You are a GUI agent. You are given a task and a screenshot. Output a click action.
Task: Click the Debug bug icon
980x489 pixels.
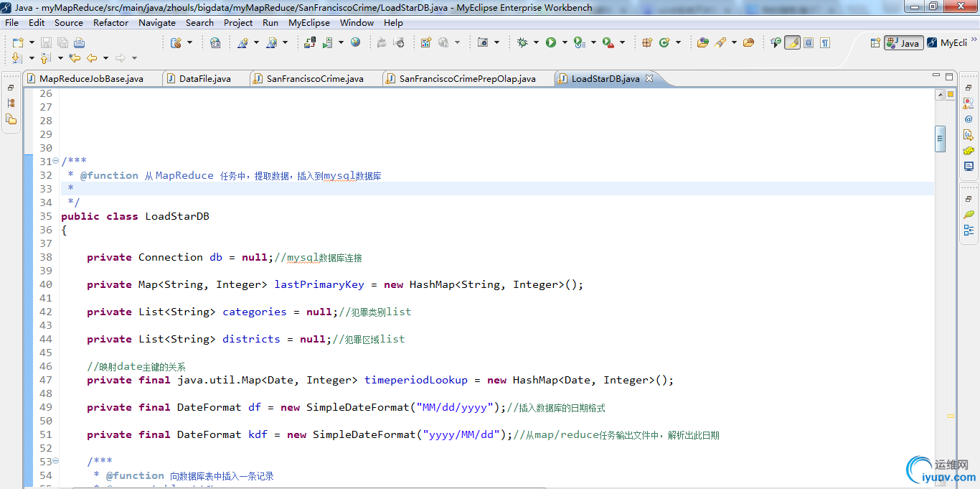pos(522,43)
